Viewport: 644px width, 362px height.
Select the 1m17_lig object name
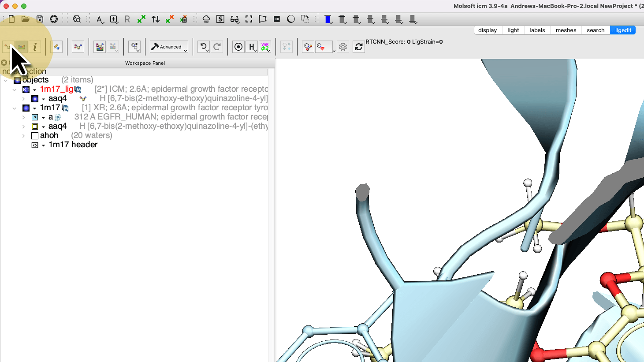click(56, 89)
